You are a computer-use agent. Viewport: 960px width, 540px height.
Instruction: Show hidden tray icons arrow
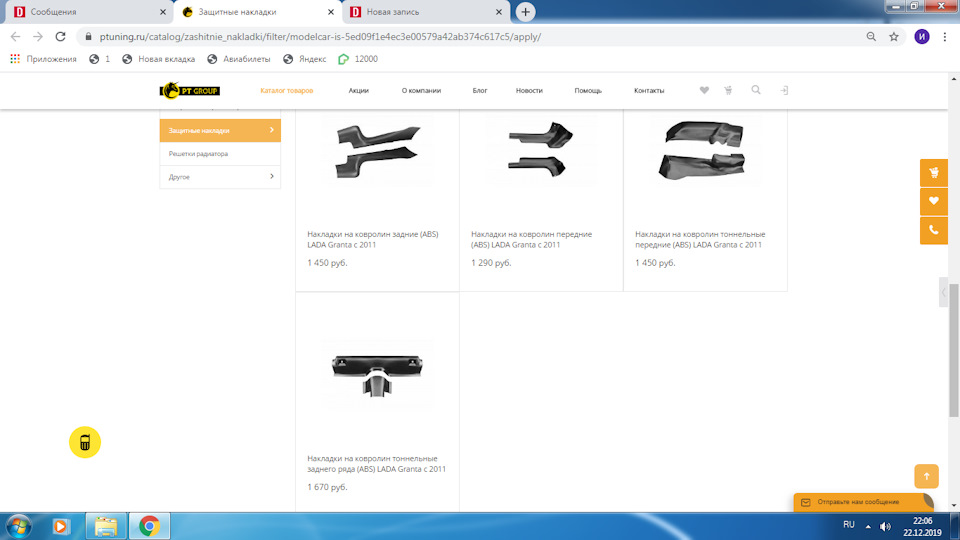click(x=868, y=527)
